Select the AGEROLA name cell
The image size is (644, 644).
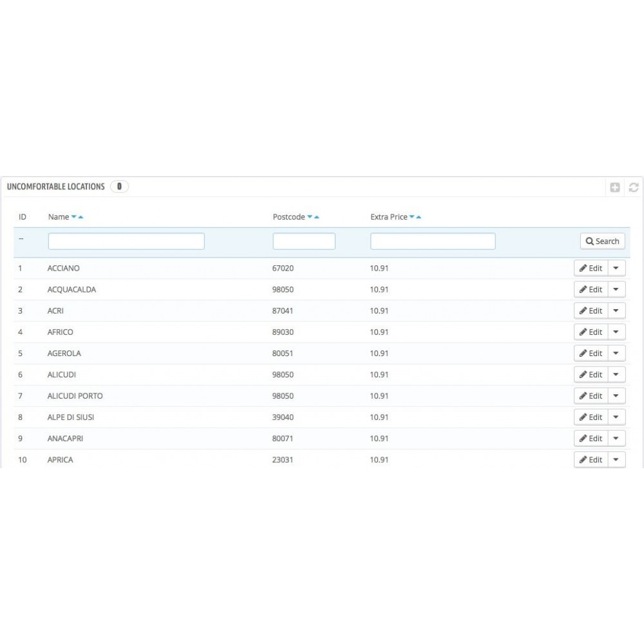pos(64,354)
